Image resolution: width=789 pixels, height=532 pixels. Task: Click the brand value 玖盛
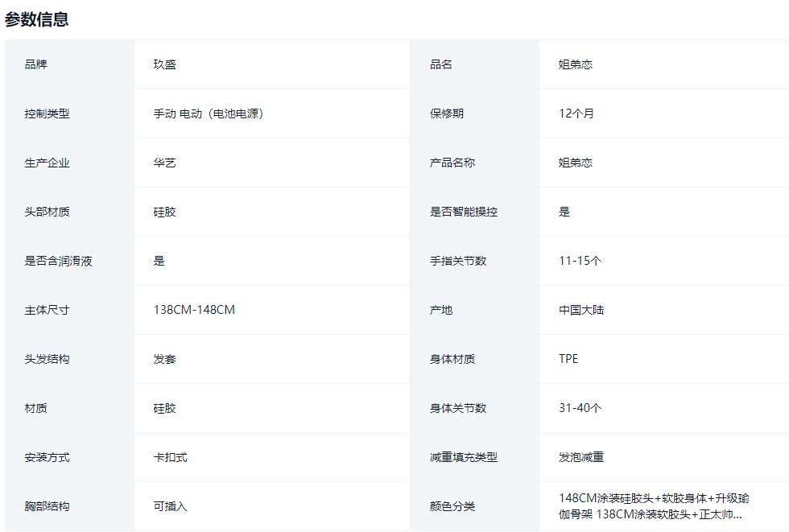[165, 64]
